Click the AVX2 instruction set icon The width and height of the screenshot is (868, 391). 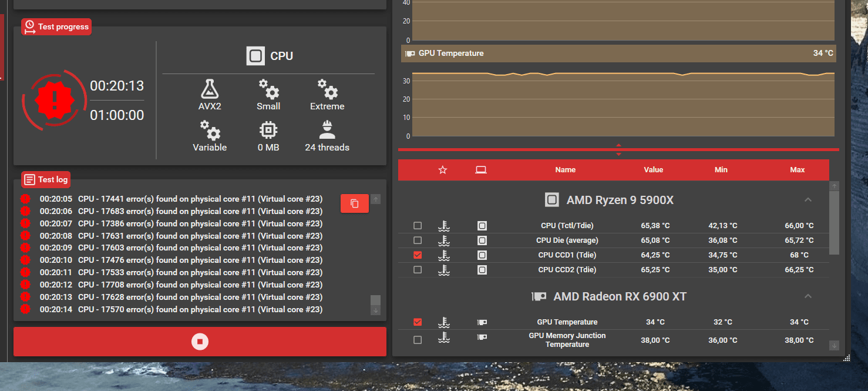tap(210, 89)
